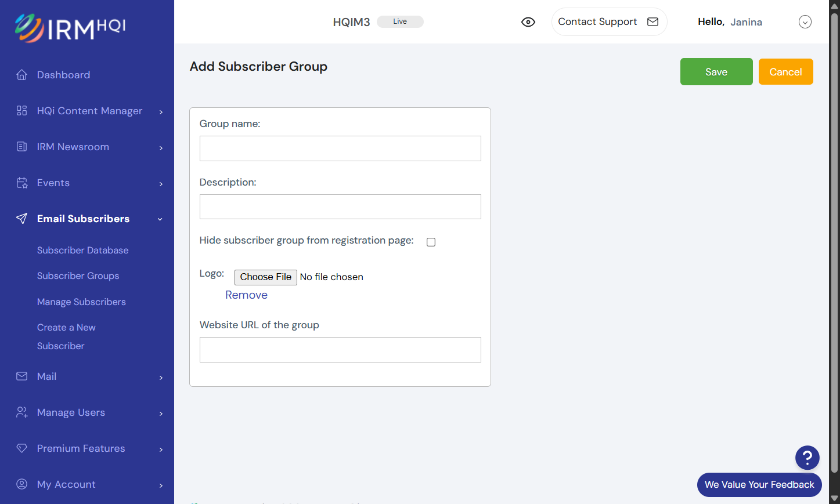Screen dimensions: 840x504
Task: Click the orange Cancel button
Action: click(786, 72)
